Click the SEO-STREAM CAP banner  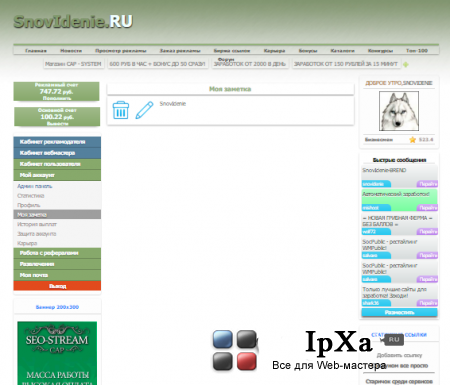click(57, 353)
